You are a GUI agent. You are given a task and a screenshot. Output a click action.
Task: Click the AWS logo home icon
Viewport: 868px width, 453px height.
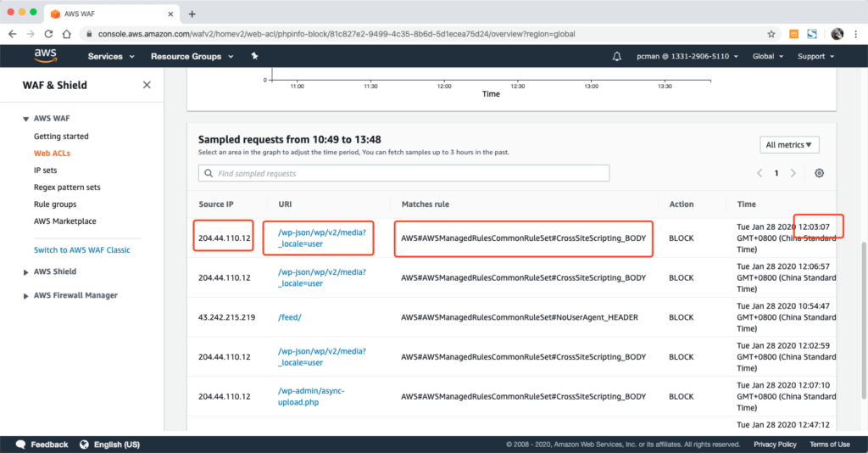46,55
